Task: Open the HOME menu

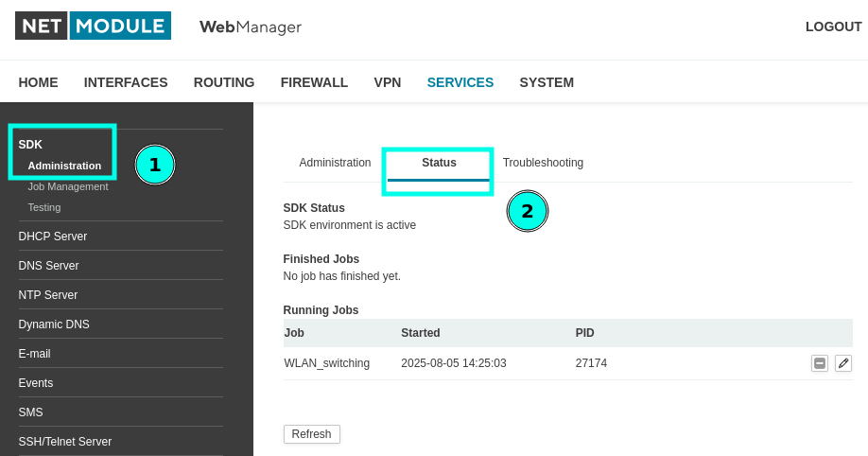Action: point(38,82)
